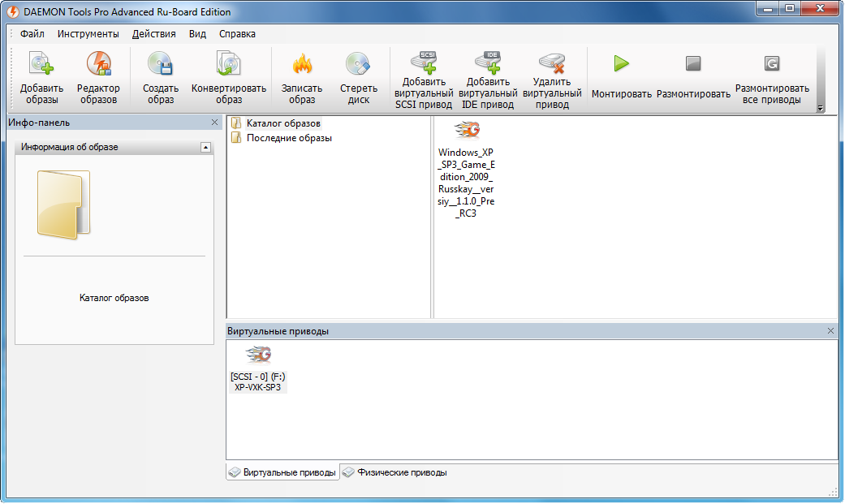The height and width of the screenshot is (504, 845).
Task: Open the Вид menu
Action: [197, 34]
